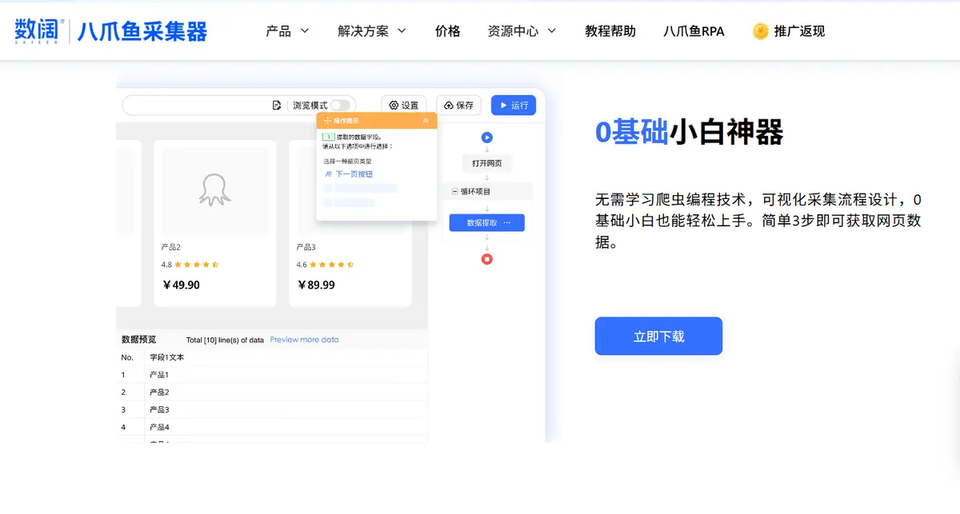Select the 数据提取 workflow step
This screenshot has width=960, height=514.
[487, 223]
